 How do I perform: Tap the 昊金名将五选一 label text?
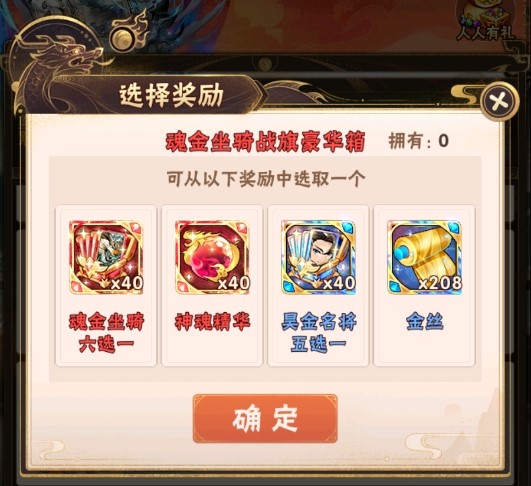click(x=319, y=333)
